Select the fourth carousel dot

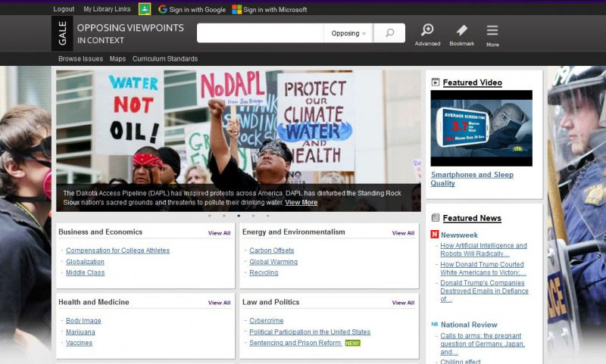pyautogui.click(x=253, y=216)
